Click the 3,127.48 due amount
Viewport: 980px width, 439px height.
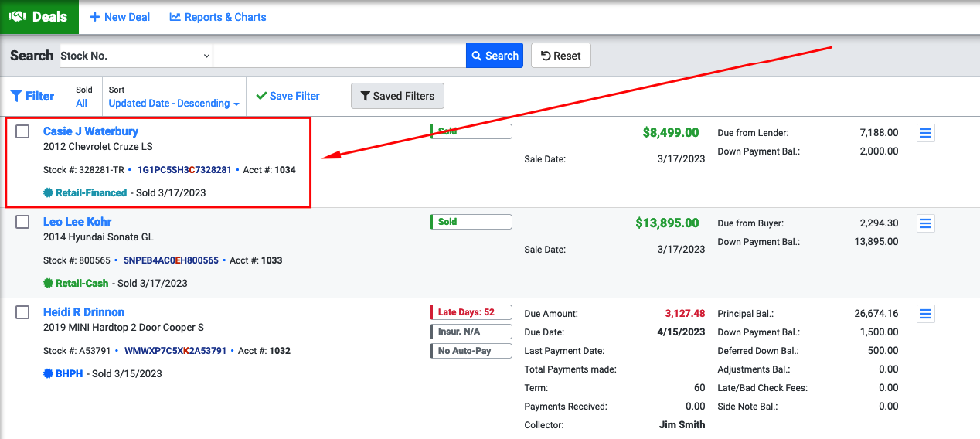coord(685,314)
